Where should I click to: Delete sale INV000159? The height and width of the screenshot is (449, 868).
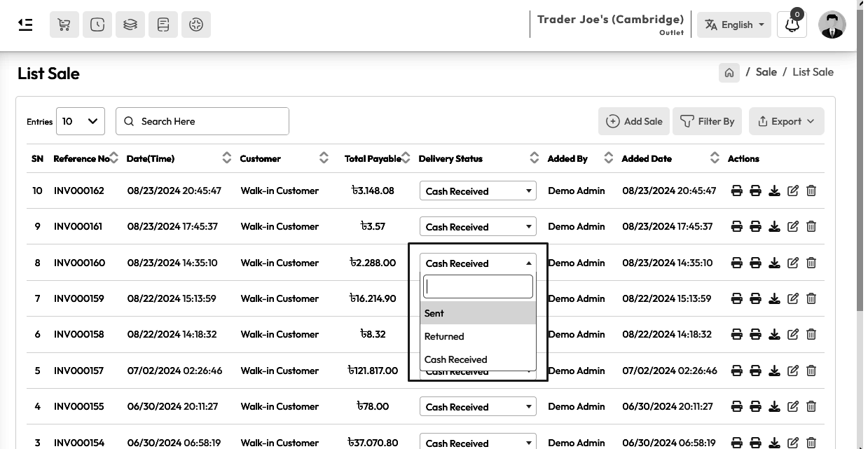tap(811, 298)
